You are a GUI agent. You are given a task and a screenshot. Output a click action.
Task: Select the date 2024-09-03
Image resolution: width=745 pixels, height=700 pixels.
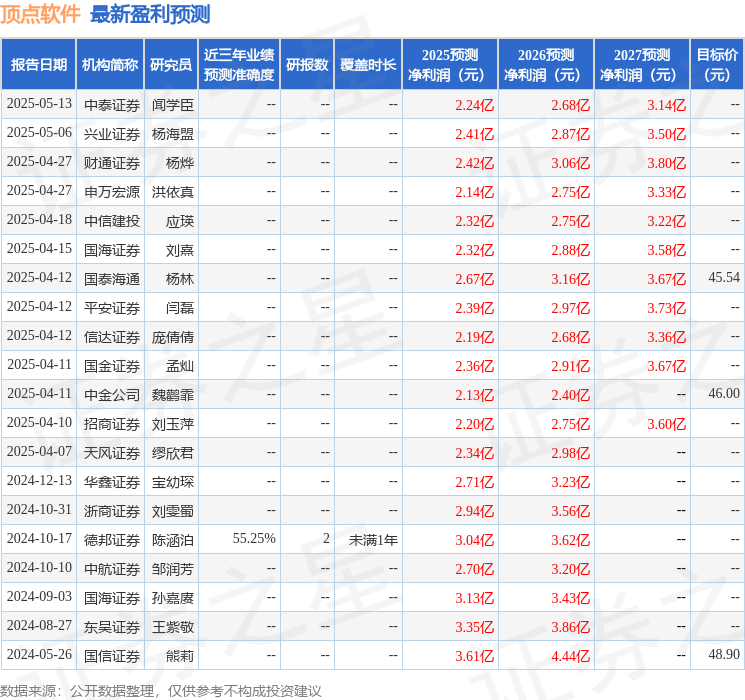[39, 596]
